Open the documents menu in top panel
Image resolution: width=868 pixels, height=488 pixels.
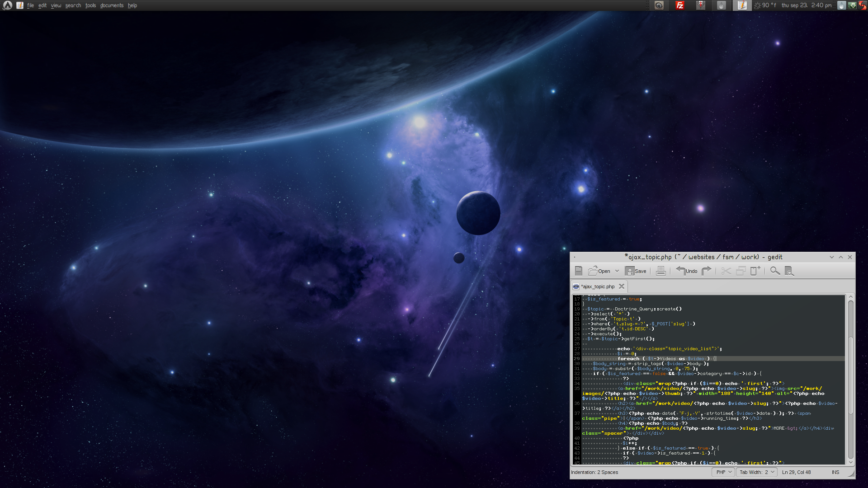112,5
